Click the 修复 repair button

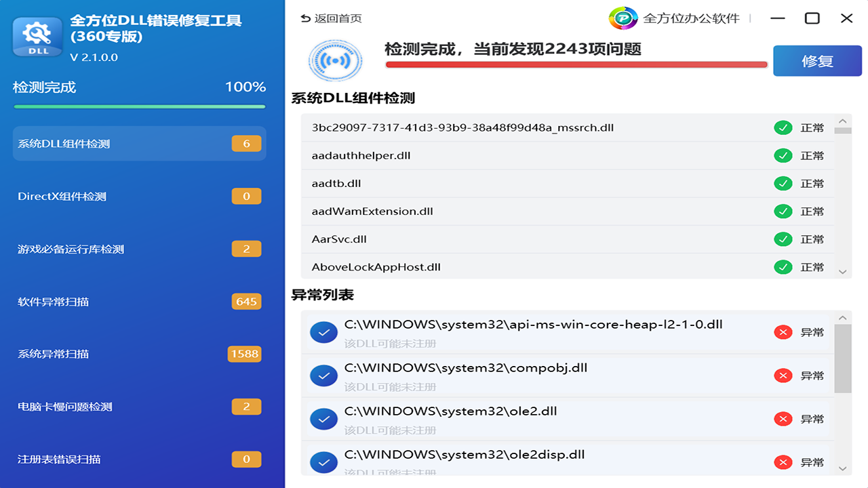817,60
